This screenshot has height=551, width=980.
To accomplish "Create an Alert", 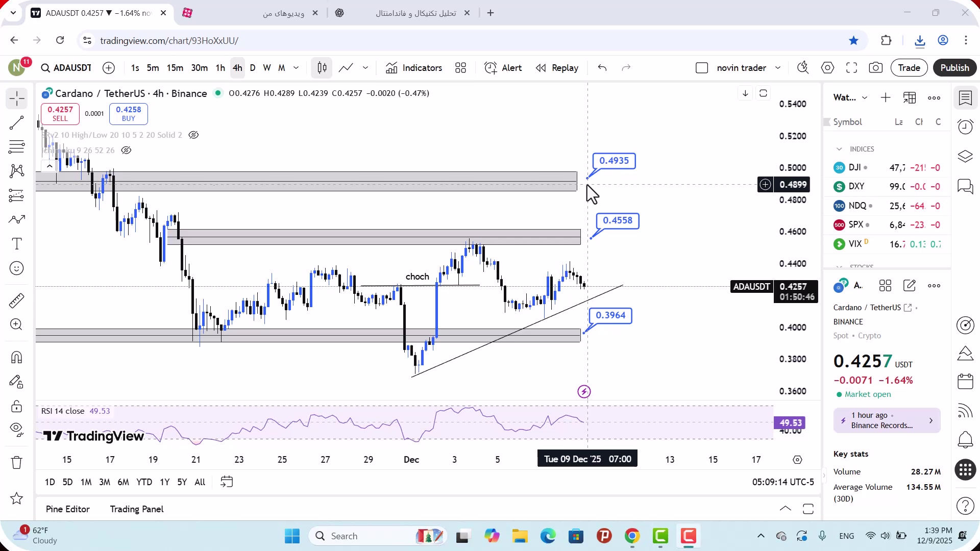I will pyautogui.click(x=503, y=68).
